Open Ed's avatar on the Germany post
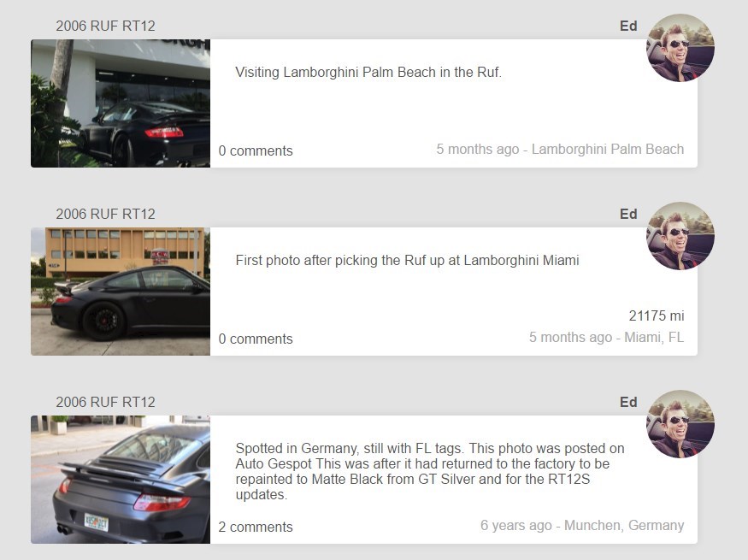The height and width of the screenshot is (560, 748). (680, 424)
